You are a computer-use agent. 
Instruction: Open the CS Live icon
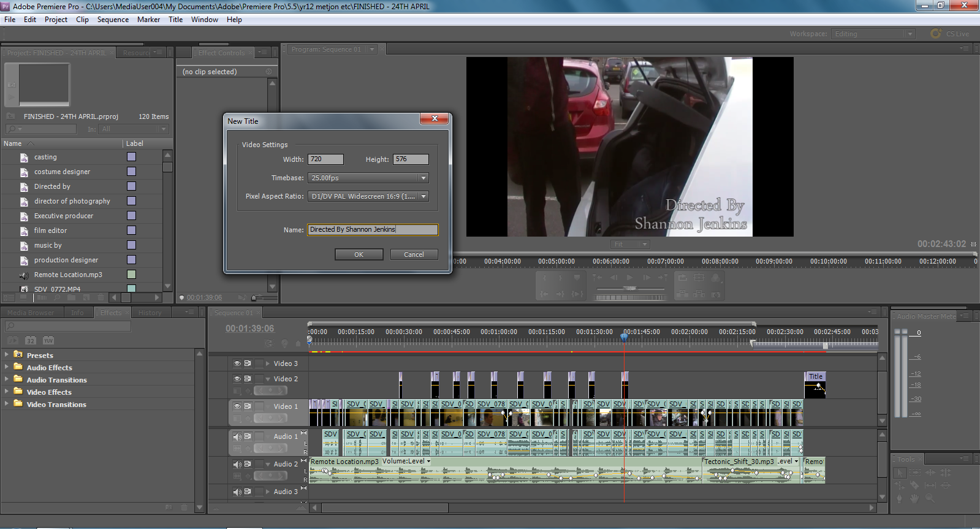936,34
